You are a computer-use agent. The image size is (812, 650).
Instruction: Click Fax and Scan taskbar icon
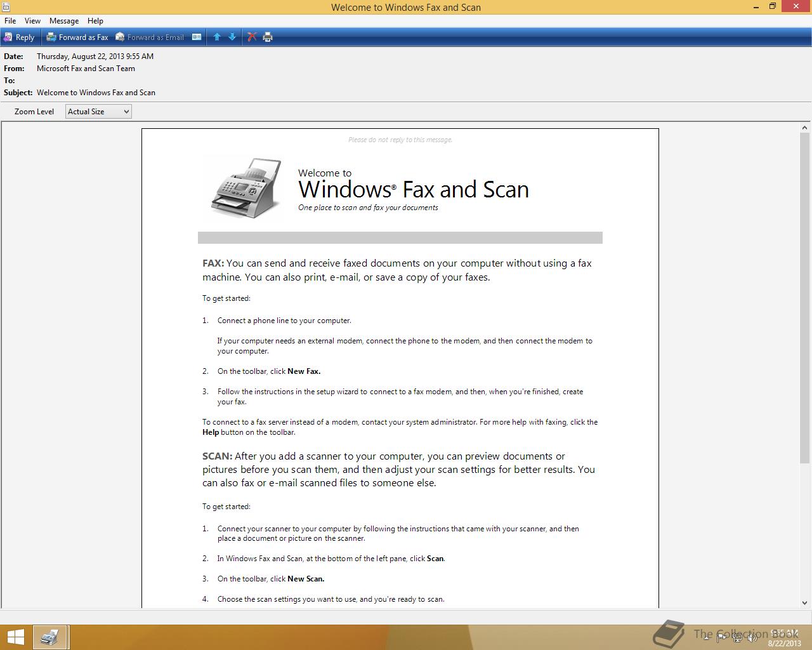(x=49, y=637)
